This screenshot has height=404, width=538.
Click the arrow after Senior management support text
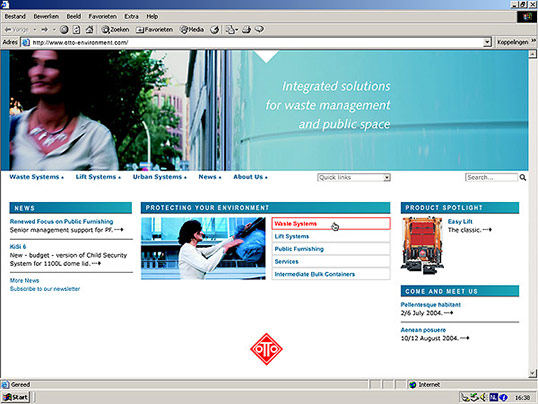(x=119, y=230)
